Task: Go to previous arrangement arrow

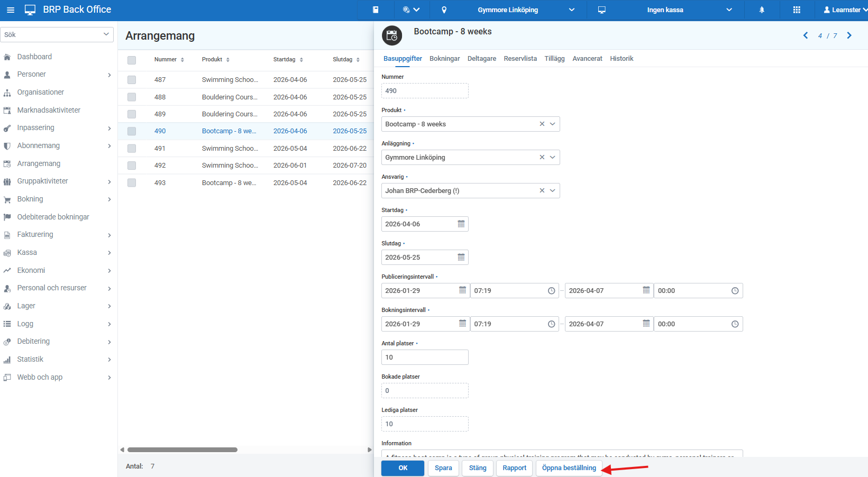Action: (806, 35)
